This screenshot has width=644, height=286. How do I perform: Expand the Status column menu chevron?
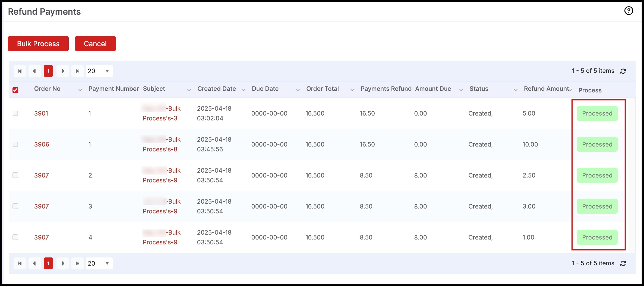516,90
